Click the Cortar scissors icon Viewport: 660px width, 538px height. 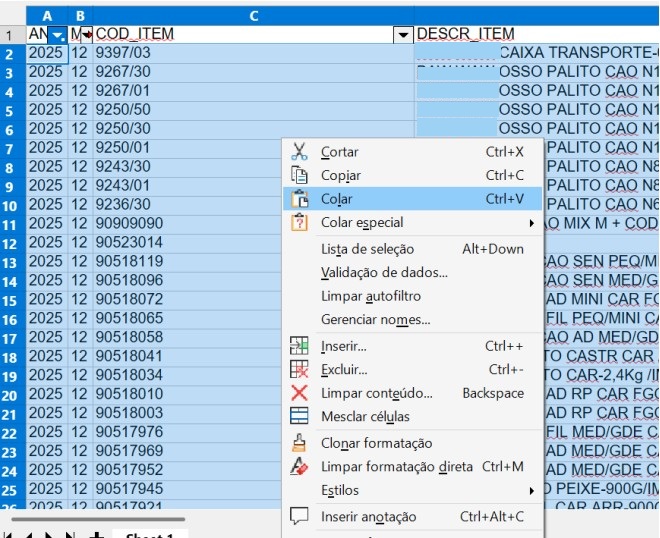299,152
